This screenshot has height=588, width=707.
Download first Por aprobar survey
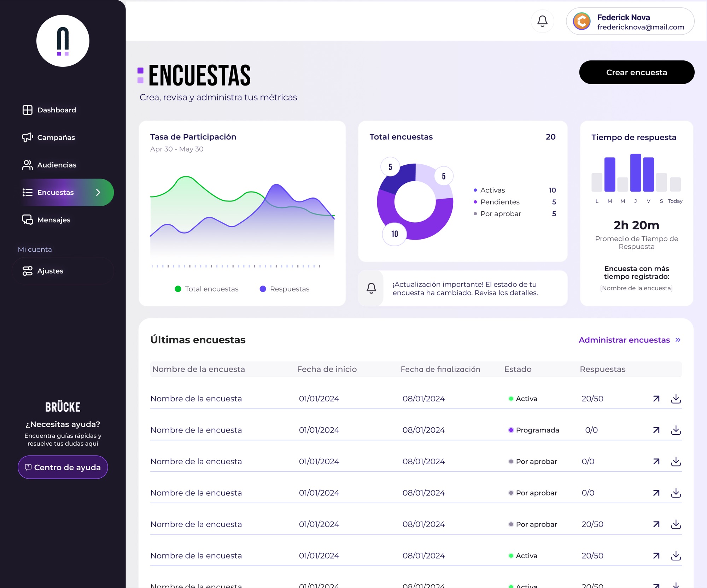(676, 461)
